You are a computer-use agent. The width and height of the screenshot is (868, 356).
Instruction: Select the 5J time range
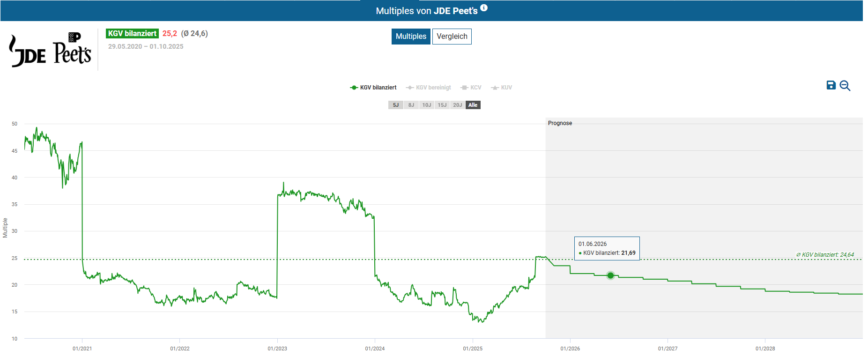(396, 105)
